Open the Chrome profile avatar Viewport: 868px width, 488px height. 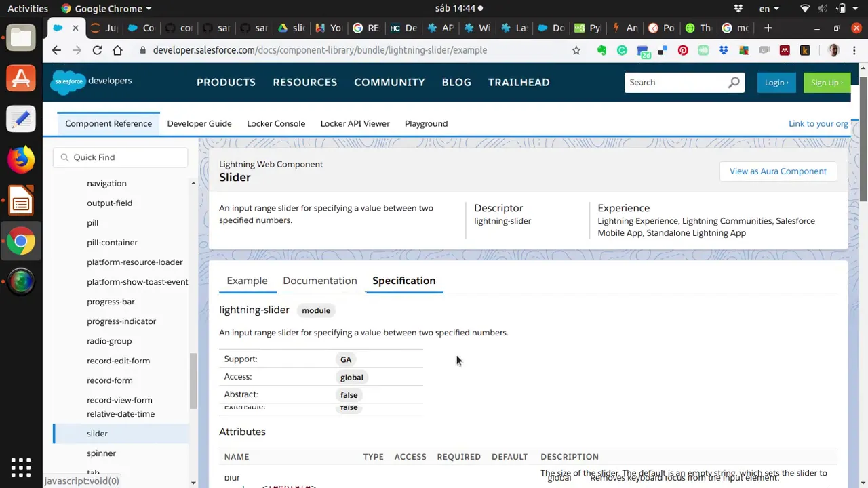833,50
